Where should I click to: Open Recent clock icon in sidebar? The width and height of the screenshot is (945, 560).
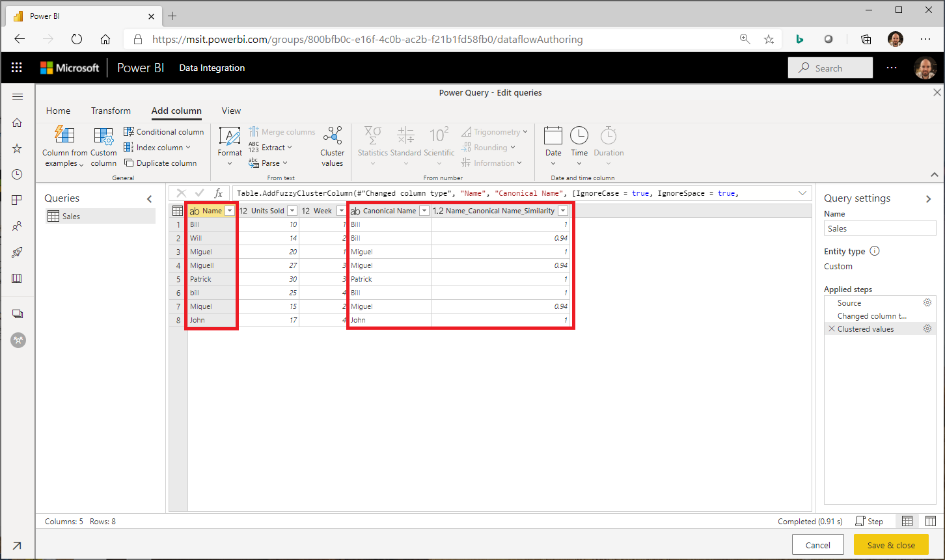[x=18, y=174]
